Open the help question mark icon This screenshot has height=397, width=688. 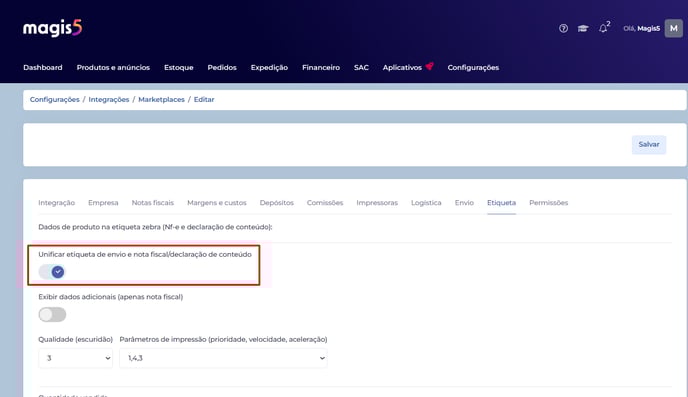coord(563,29)
